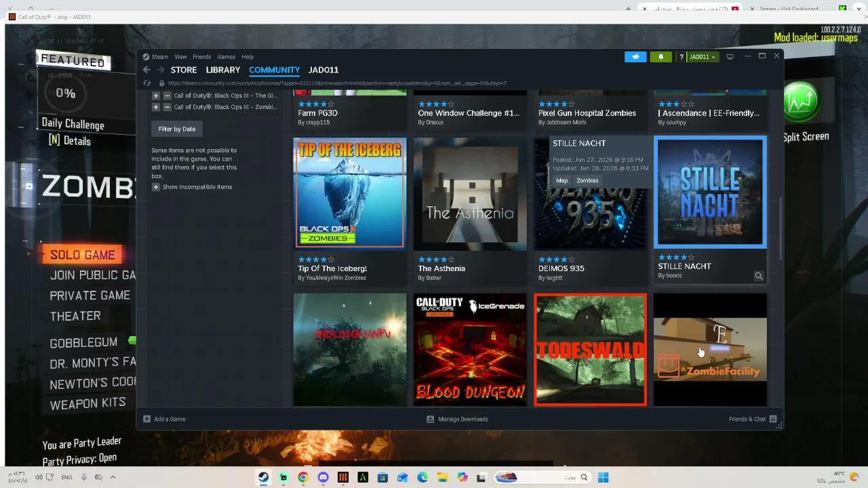Switch Steam to Big Picture mode
This screenshot has height=488, width=868.
730,57
